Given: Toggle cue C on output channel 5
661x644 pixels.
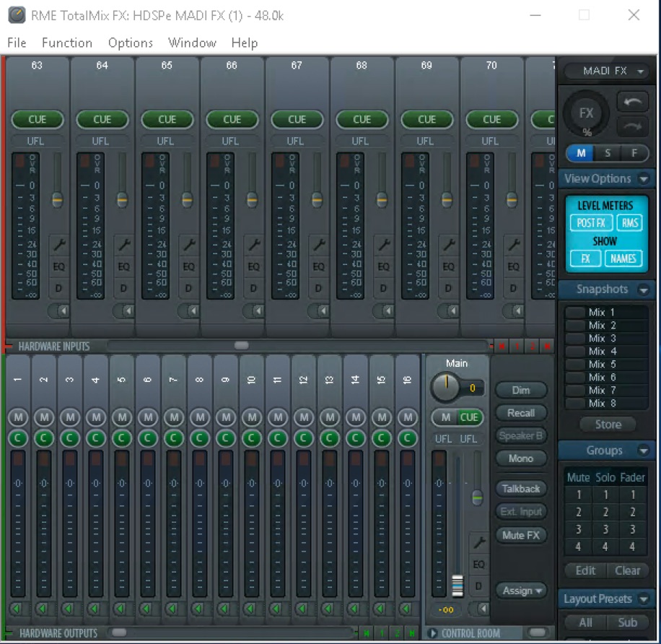Looking at the screenshot, I should tap(121, 438).
